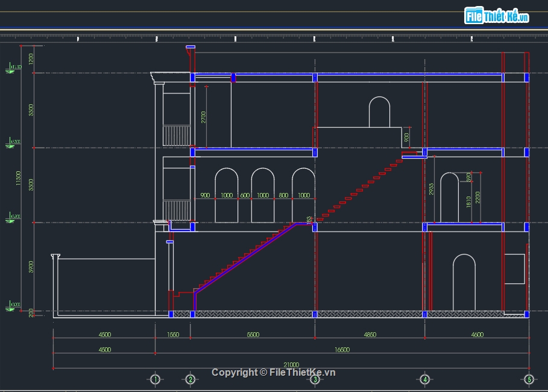Click the topmost green elevation level marker

12,68
